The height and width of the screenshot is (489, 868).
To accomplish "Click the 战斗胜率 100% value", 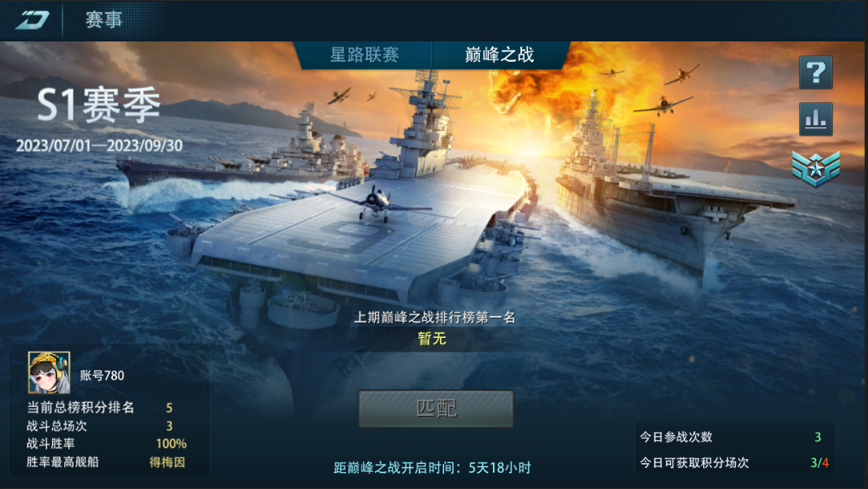I will click(x=171, y=444).
